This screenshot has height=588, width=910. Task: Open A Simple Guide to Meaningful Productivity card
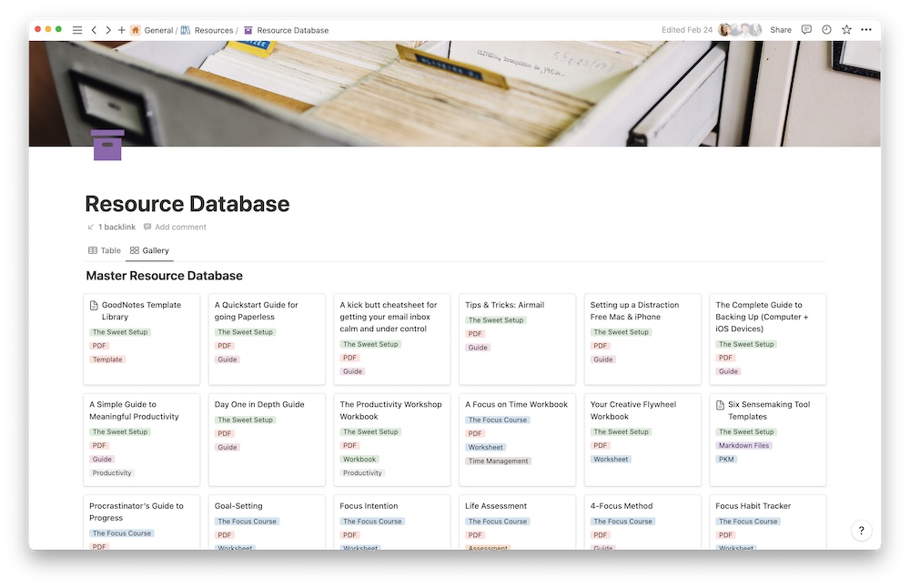142,440
